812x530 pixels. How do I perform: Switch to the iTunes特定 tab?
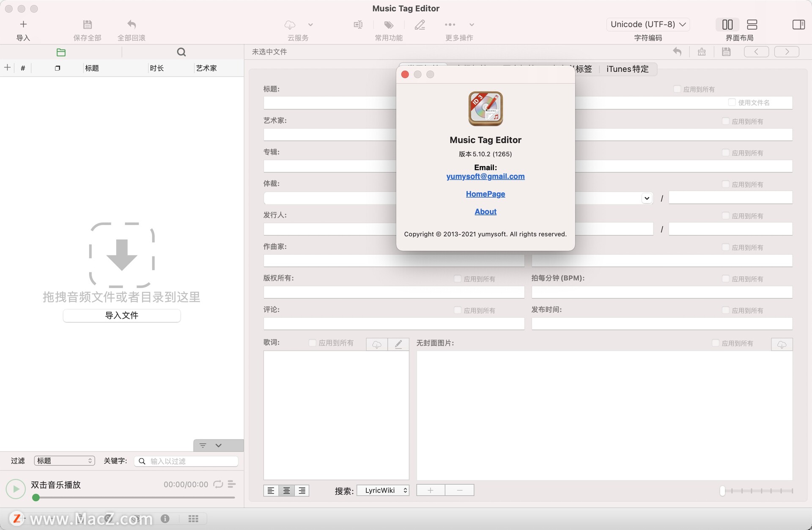point(627,69)
